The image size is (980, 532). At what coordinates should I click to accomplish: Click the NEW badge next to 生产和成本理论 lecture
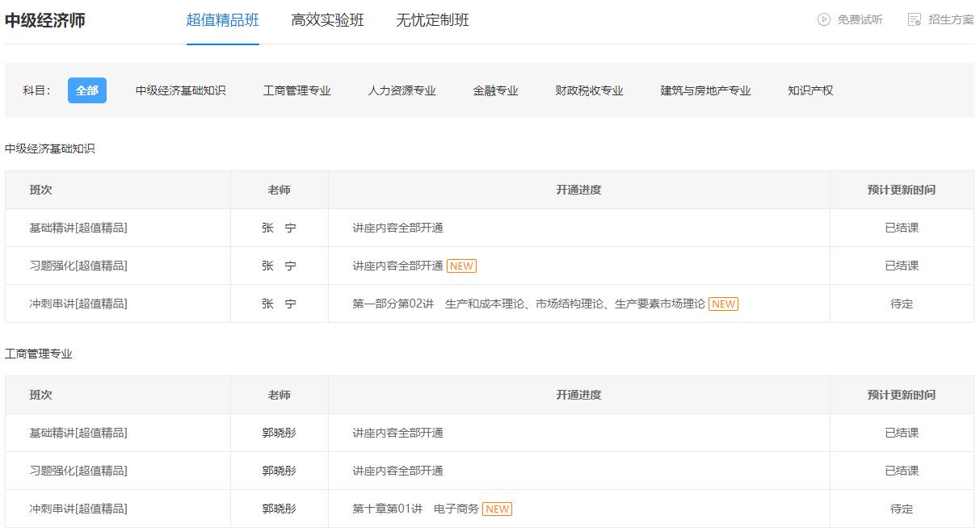pyautogui.click(x=723, y=304)
